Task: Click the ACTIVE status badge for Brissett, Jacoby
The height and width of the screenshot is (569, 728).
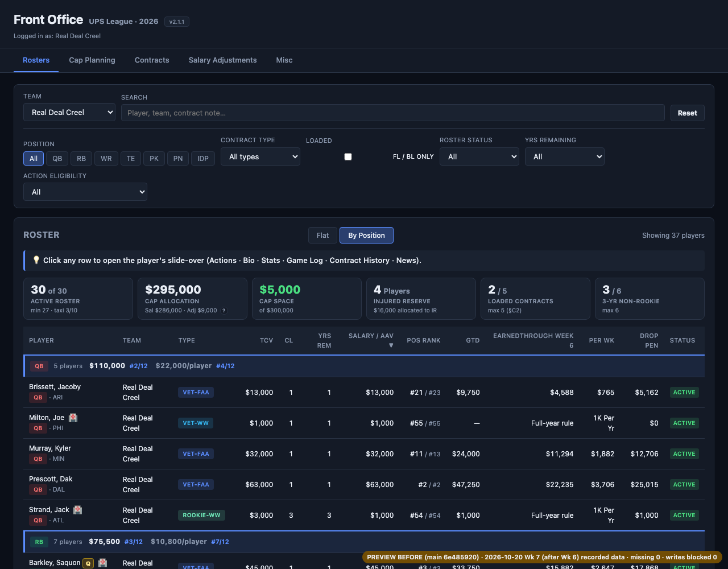Action: click(684, 392)
